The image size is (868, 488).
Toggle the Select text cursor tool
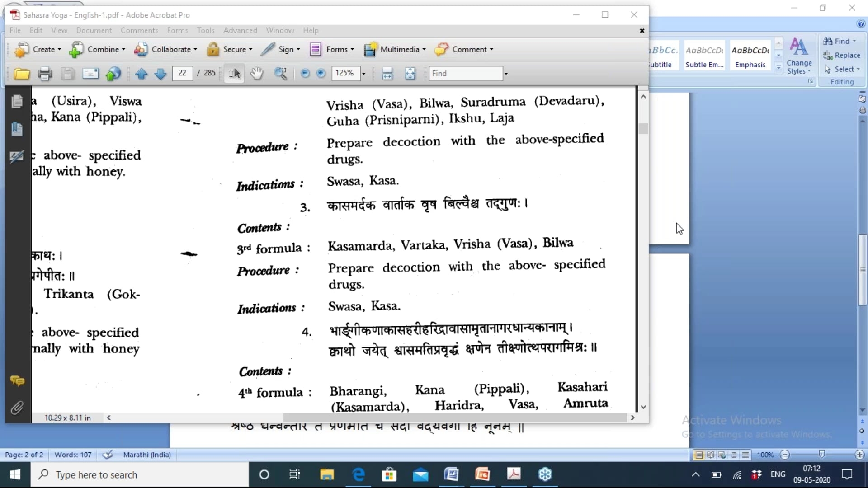coord(234,74)
